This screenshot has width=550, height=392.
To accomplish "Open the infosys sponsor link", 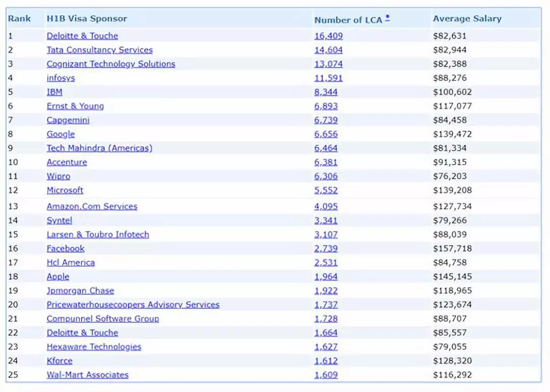I will point(61,78).
